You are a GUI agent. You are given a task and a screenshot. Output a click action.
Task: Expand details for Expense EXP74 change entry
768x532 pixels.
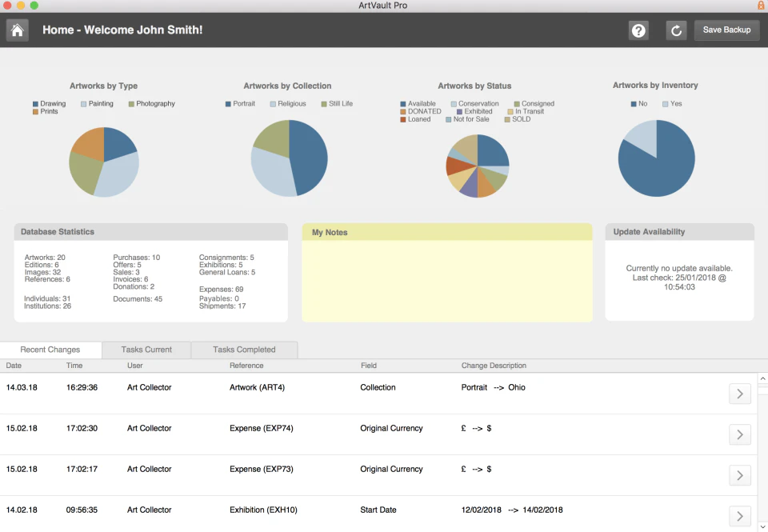739,434
